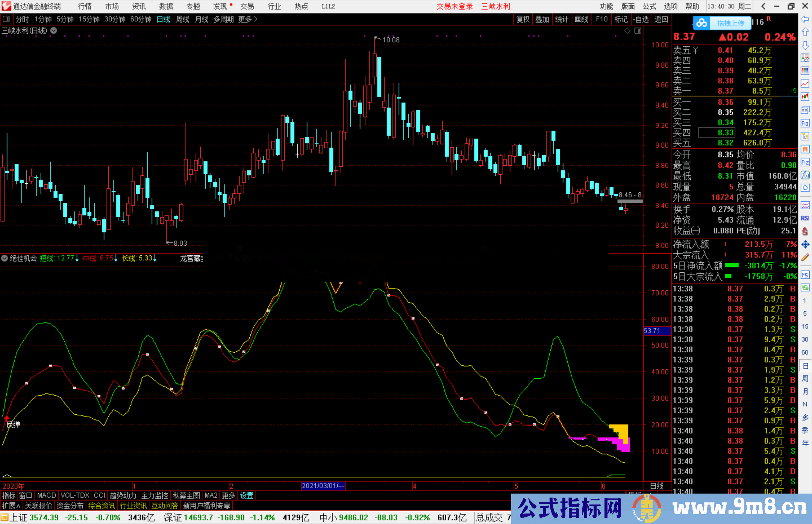Toggle -自选 to add stock to watchlist
812x524 pixels.
[x=641, y=19]
